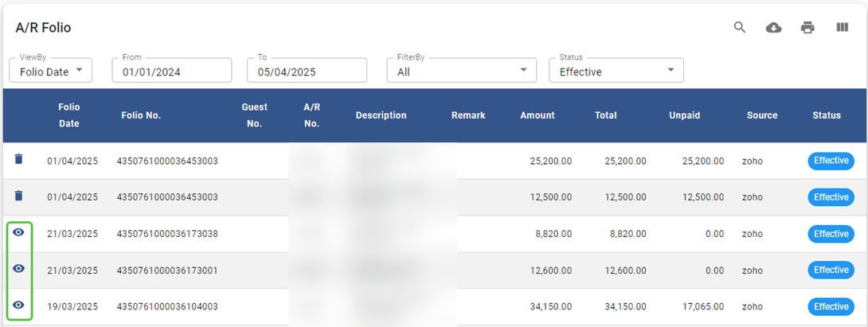
Task: Click the Unpaid column header
Action: pos(684,115)
